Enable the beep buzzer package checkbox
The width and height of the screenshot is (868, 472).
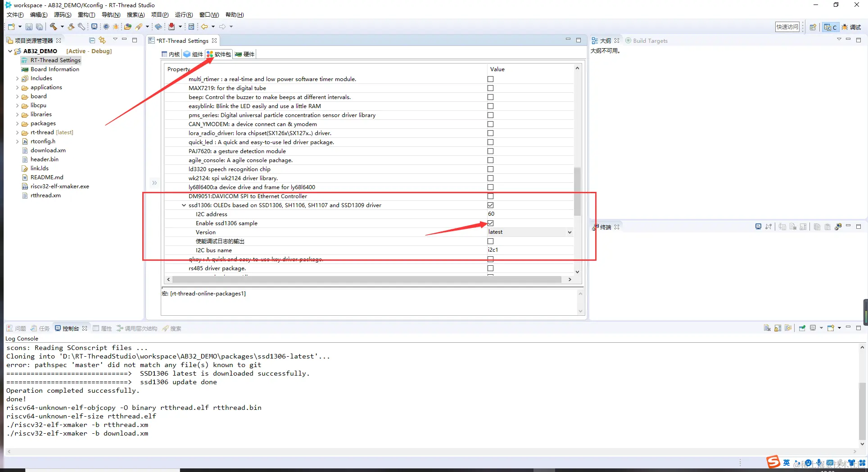pyautogui.click(x=490, y=97)
